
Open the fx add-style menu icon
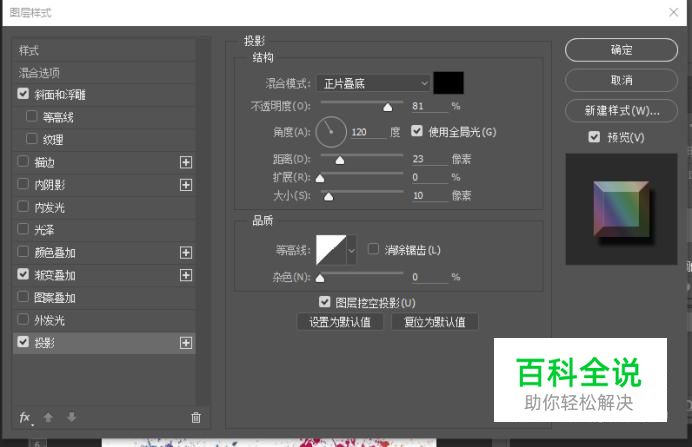[x=25, y=417]
